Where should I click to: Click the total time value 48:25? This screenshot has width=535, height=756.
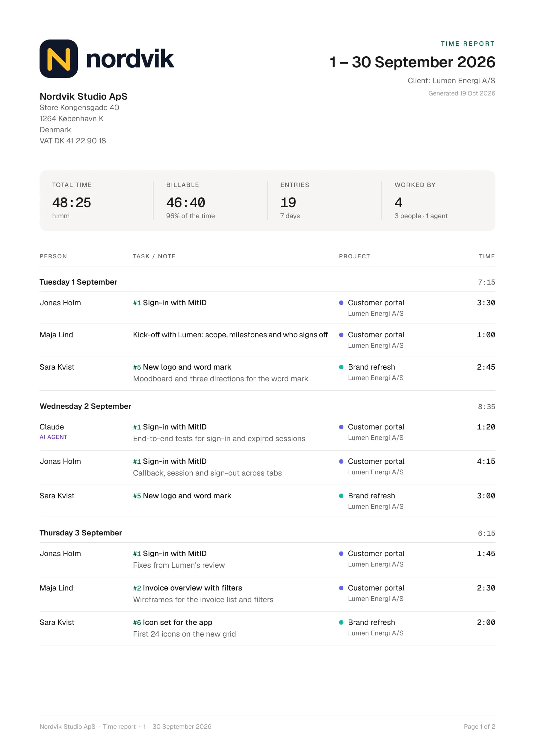pos(72,203)
